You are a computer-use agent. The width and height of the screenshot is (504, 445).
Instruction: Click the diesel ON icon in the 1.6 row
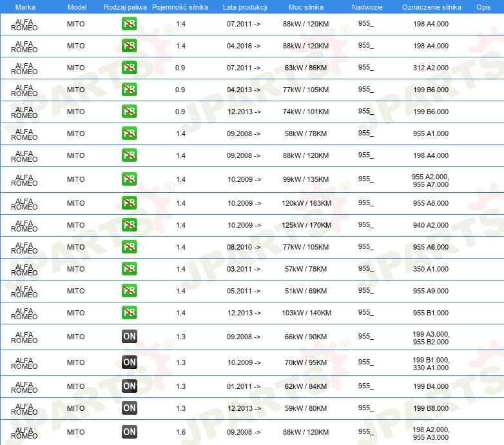[129, 432]
